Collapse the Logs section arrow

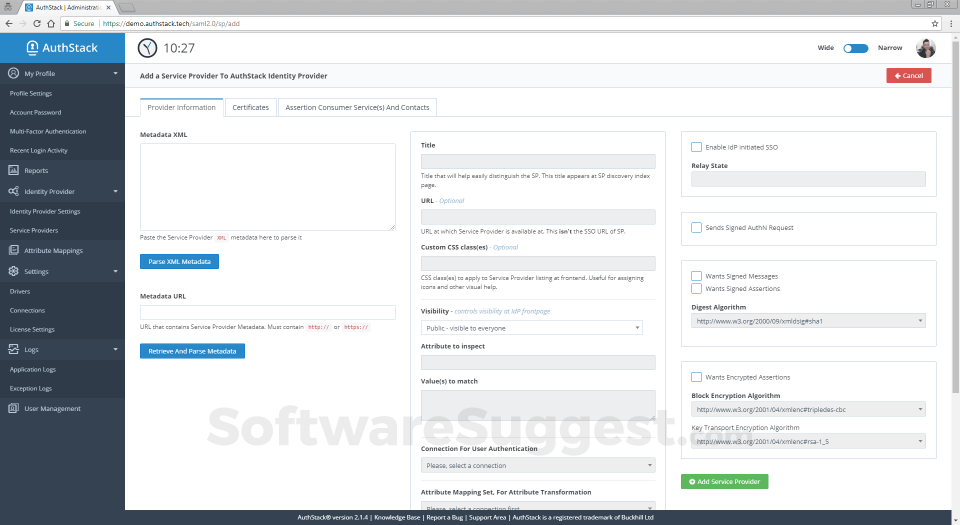[x=115, y=349]
